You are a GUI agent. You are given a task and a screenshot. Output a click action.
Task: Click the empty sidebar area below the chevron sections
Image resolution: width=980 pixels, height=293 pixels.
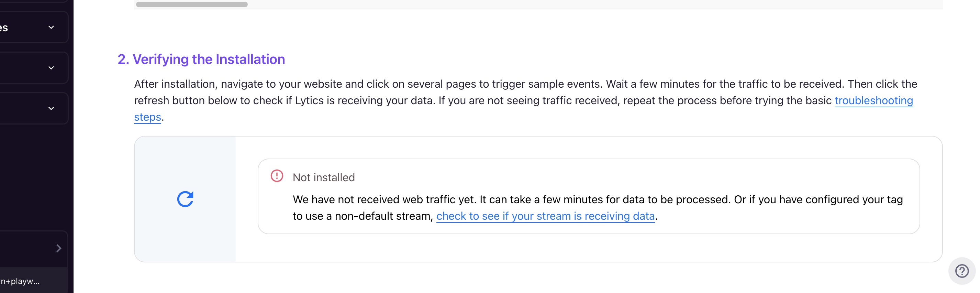(x=34, y=177)
